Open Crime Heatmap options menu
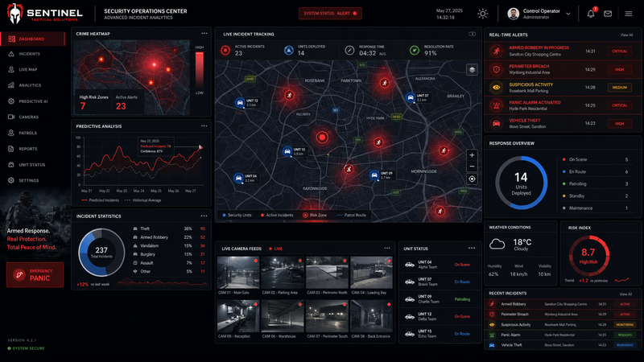The height and width of the screenshot is (362, 644). [x=204, y=34]
